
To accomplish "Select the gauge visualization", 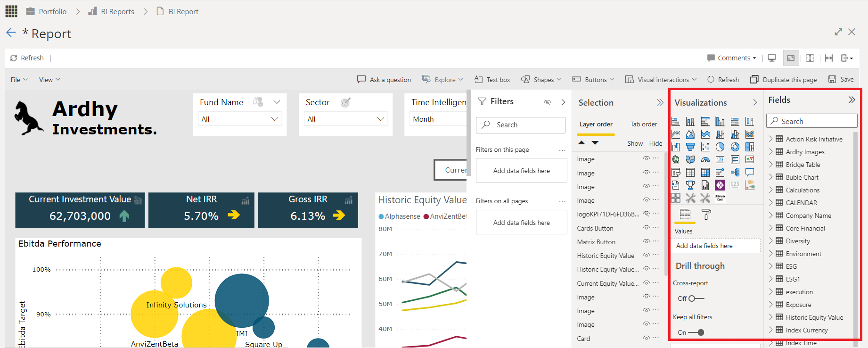I will click(x=705, y=160).
